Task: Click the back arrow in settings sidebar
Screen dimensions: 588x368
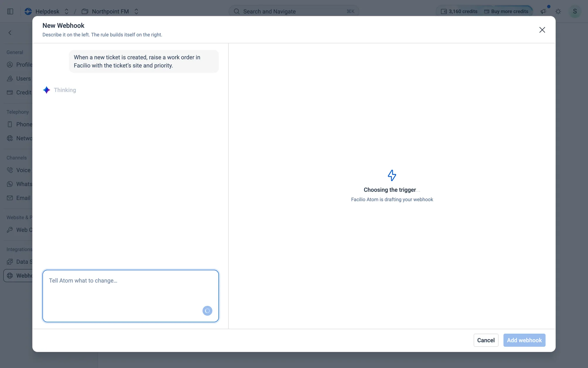Action: click(x=10, y=33)
